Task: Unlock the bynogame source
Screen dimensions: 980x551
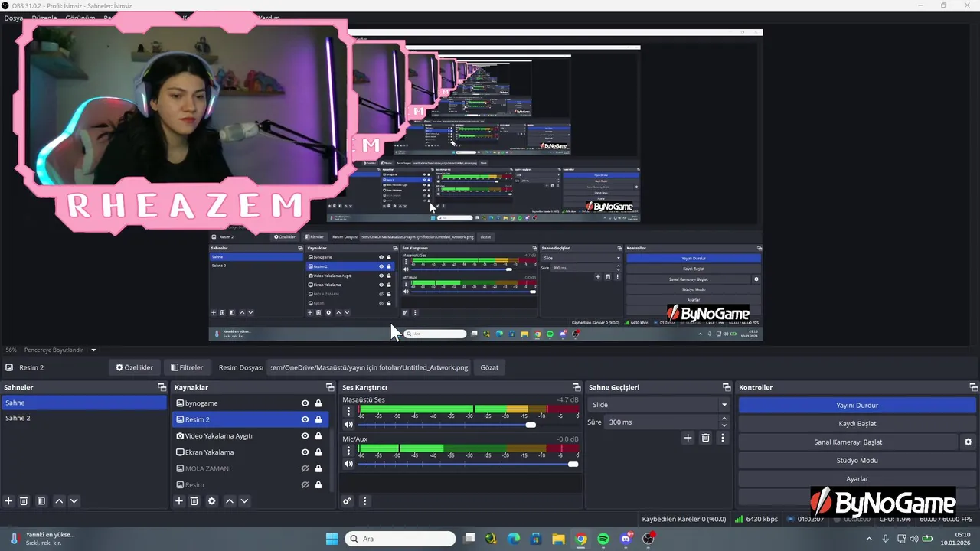Action: (x=318, y=403)
